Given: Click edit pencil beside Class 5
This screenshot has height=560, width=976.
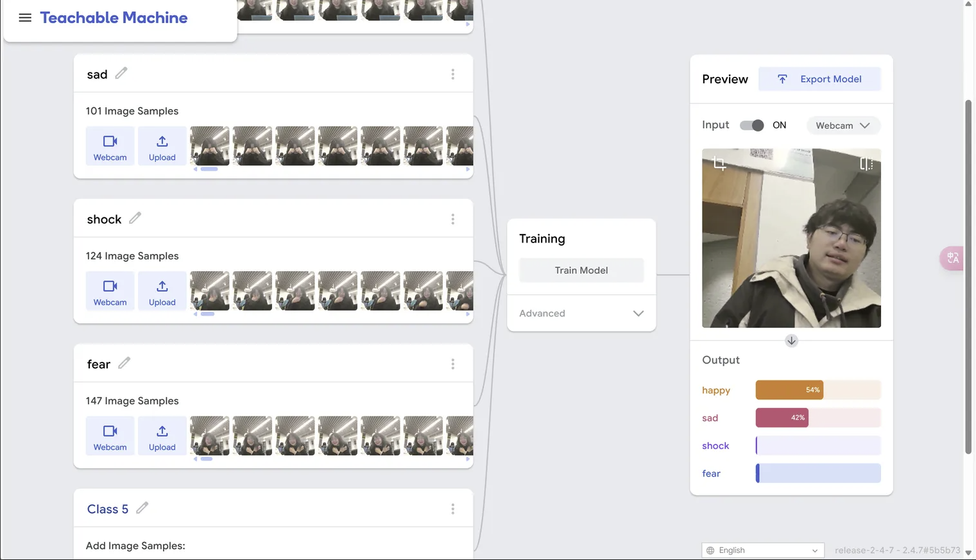Looking at the screenshot, I should [x=142, y=508].
